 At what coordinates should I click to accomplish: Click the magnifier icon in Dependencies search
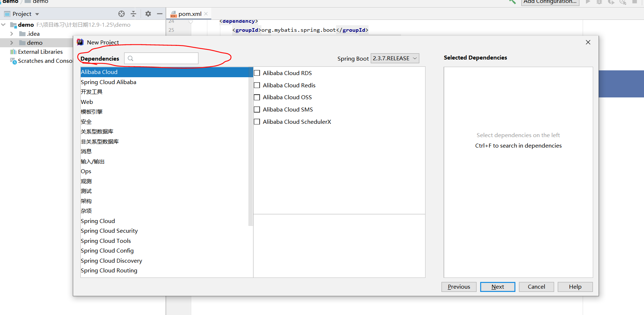(131, 58)
